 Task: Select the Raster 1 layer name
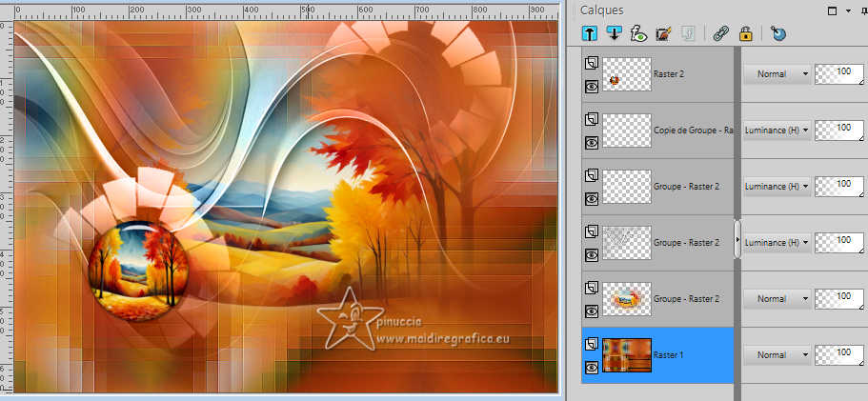click(668, 354)
